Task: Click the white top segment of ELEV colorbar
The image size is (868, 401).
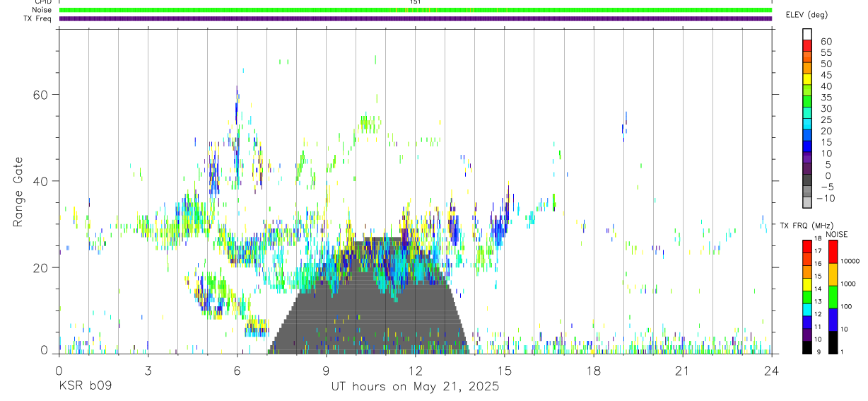Action: [x=807, y=35]
